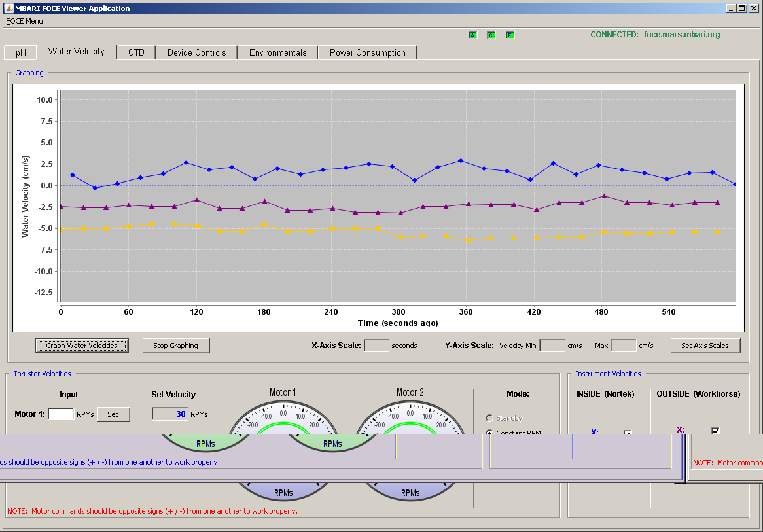The width and height of the screenshot is (763, 532).
Task: Switch to the pH tab
Action: point(20,52)
